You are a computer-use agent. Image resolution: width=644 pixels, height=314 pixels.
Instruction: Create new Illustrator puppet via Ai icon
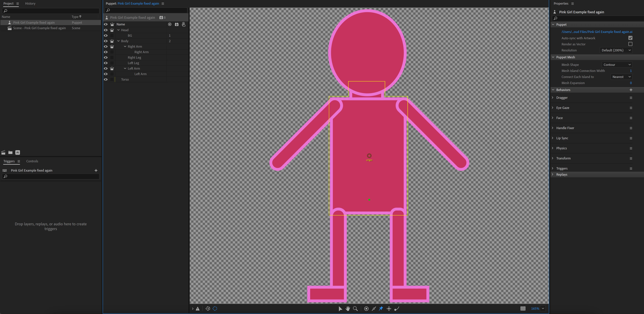pos(17,152)
